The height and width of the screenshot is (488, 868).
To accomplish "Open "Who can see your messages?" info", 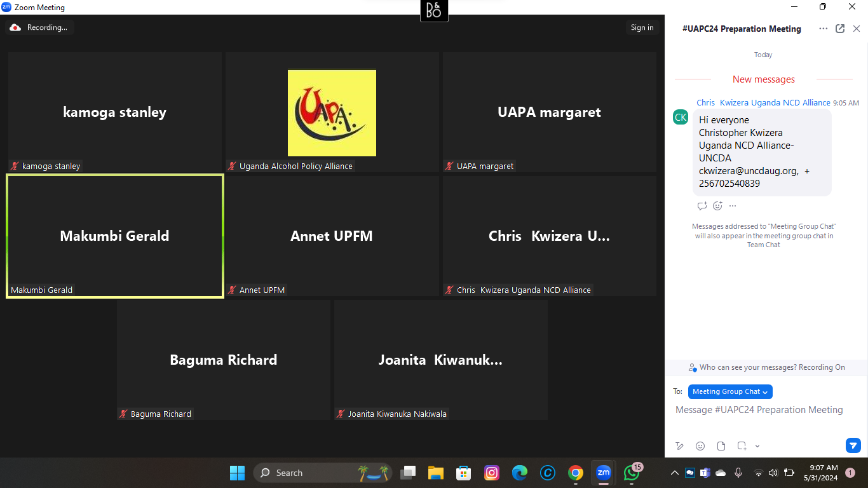I will [x=767, y=367].
